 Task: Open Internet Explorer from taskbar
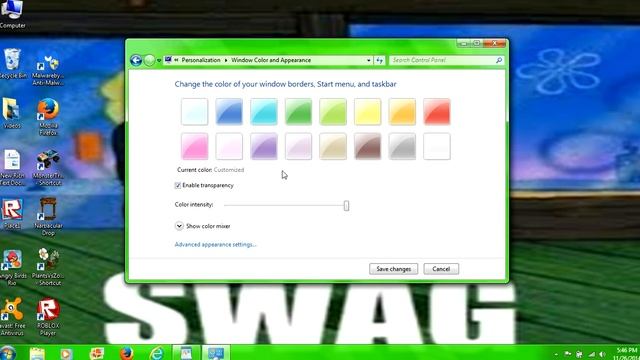tap(156, 353)
